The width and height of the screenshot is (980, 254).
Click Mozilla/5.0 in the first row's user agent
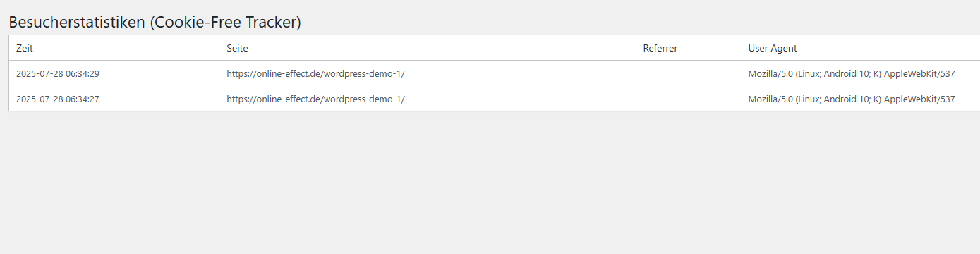click(x=770, y=73)
